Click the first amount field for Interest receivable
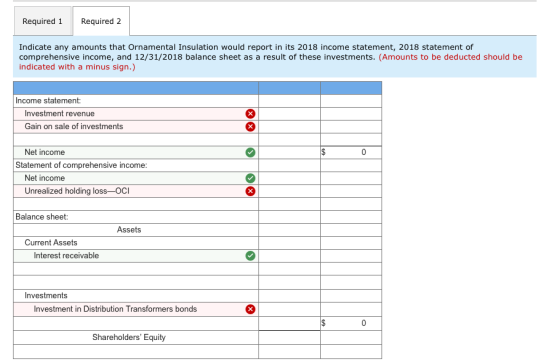This screenshot has width=560, height=364. (289, 255)
